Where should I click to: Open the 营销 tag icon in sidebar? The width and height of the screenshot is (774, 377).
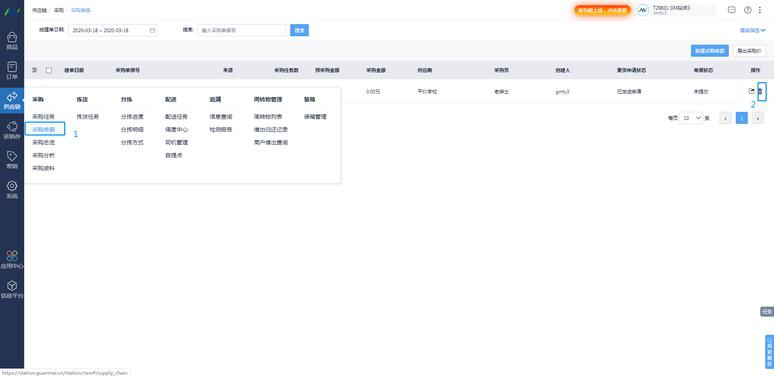pos(12,160)
